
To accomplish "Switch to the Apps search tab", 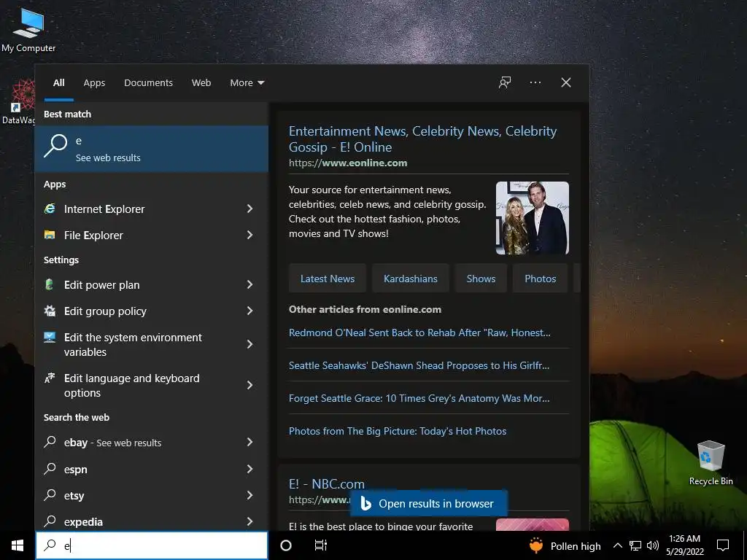I will click(x=94, y=83).
